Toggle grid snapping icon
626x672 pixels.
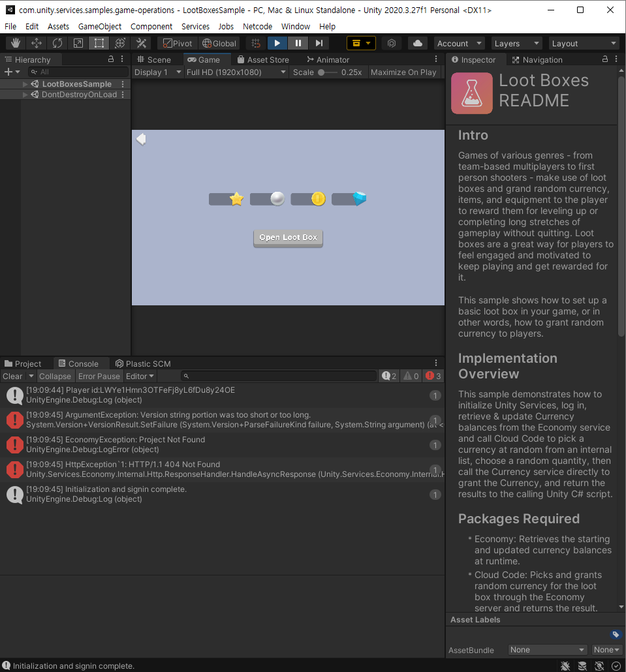pos(256,43)
